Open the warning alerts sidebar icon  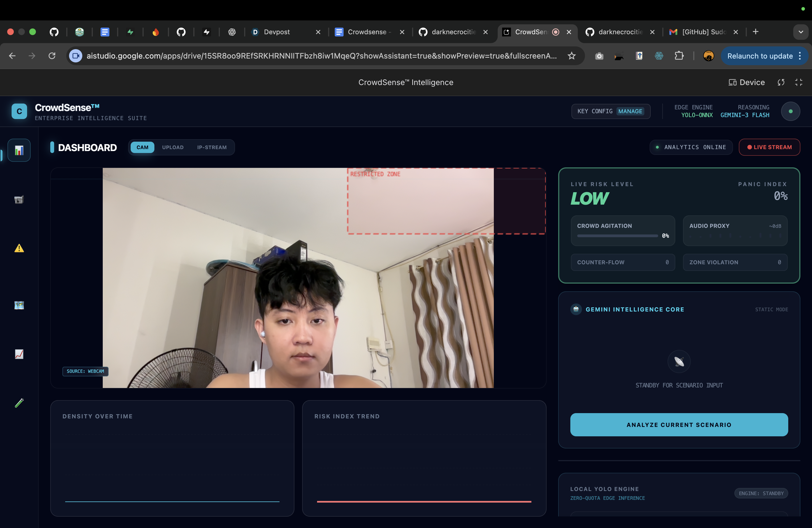(x=19, y=248)
